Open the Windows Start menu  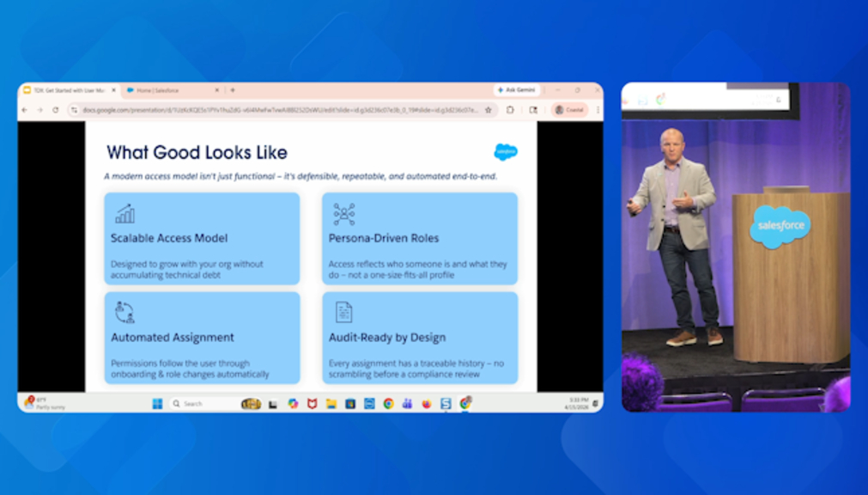(157, 403)
